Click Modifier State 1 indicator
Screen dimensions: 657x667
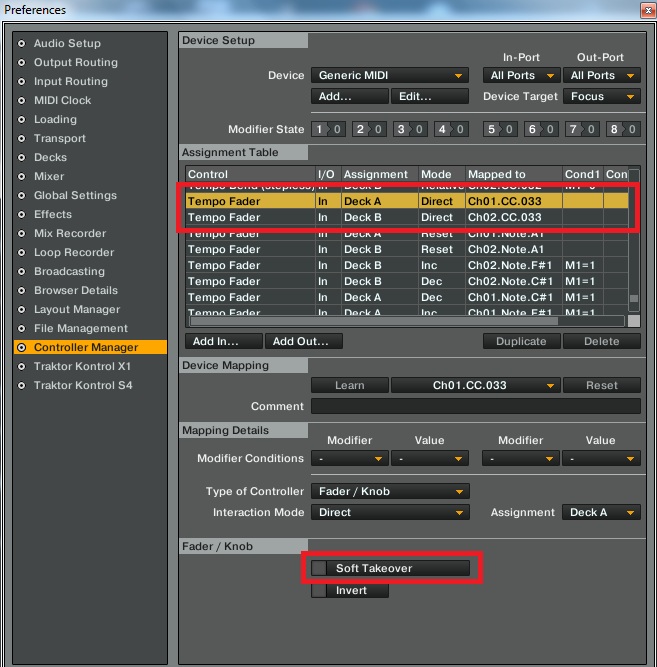(x=328, y=129)
